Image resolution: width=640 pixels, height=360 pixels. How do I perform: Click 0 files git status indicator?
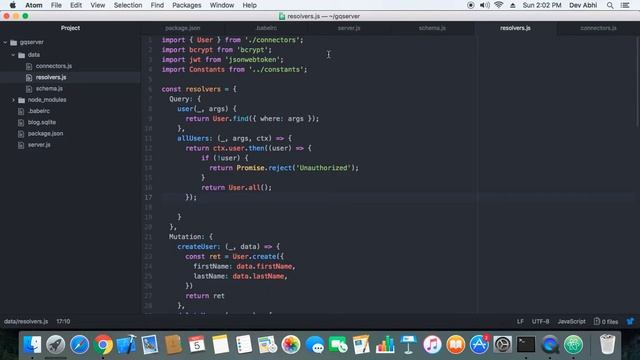coord(606,321)
